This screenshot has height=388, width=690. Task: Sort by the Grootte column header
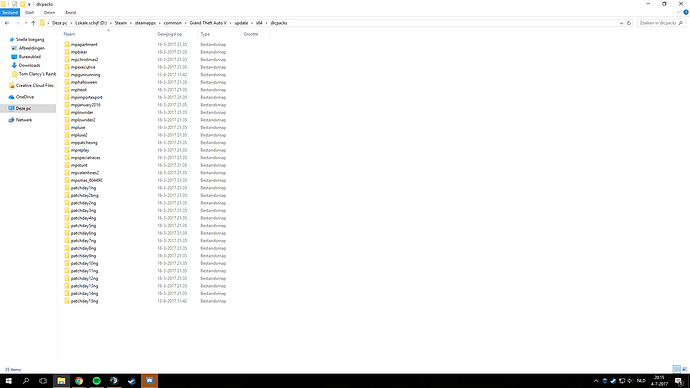point(251,34)
